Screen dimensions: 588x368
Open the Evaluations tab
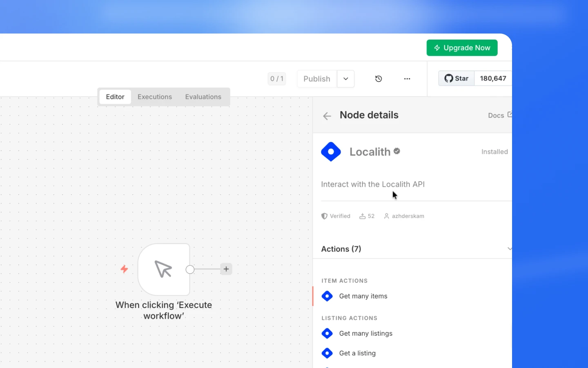(x=203, y=96)
